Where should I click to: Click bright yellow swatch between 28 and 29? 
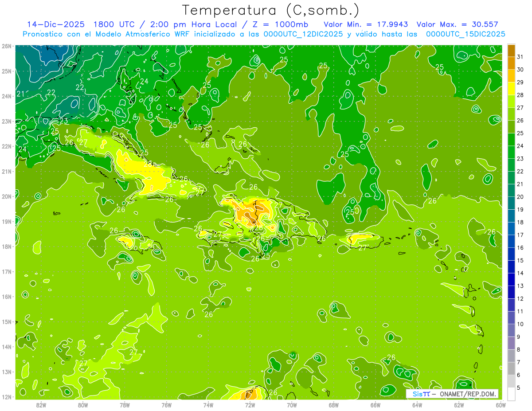pyautogui.click(x=511, y=89)
